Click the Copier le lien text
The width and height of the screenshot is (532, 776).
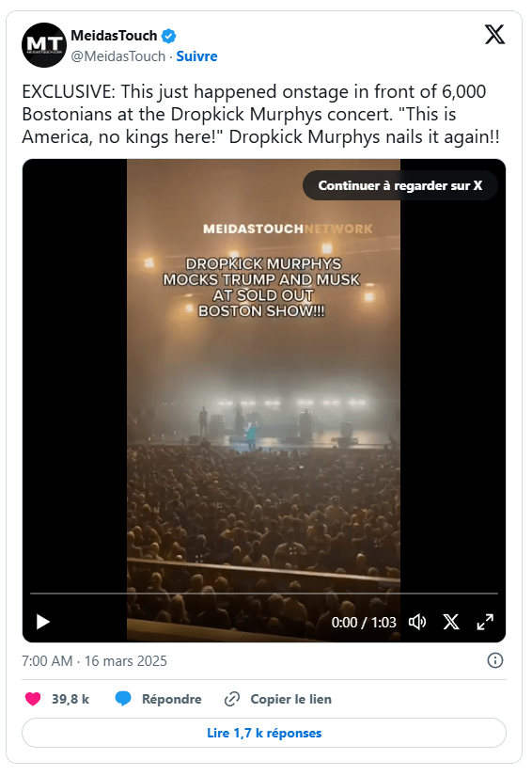[290, 699]
